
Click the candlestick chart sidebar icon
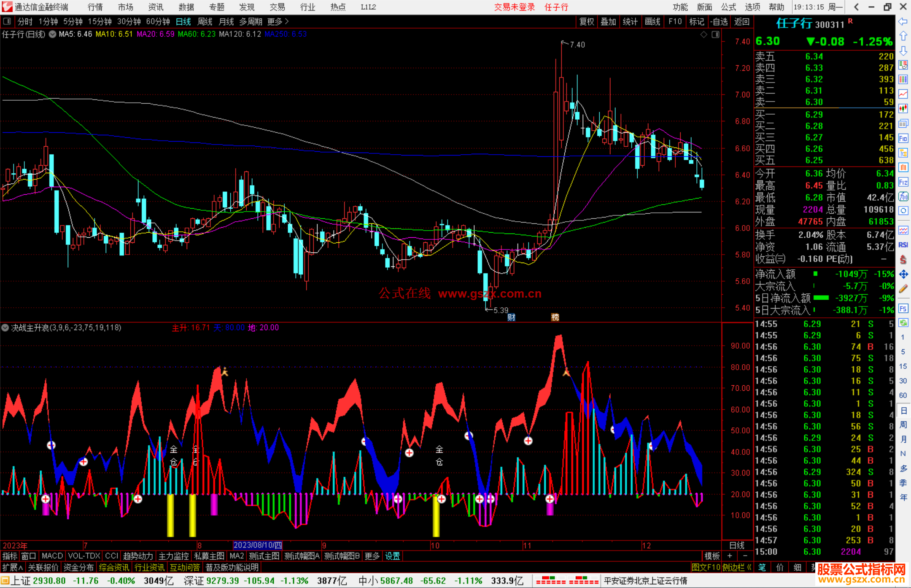pos(903,109)
